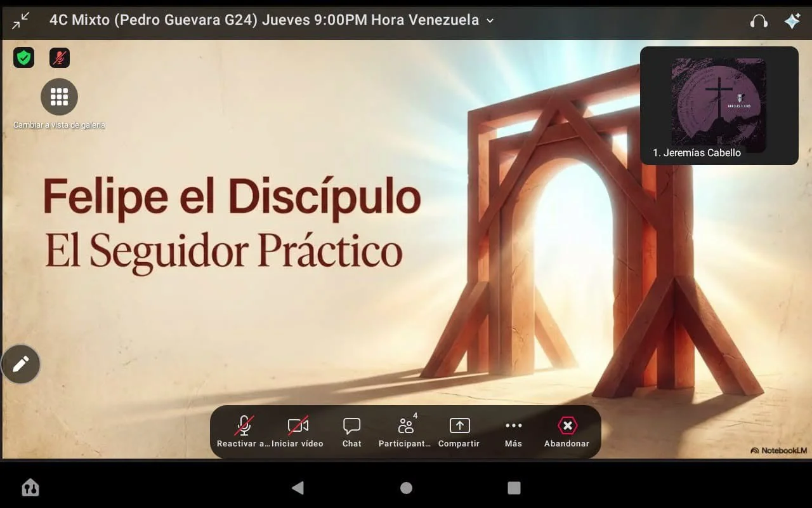Tap the Android back navigation button

298,488
